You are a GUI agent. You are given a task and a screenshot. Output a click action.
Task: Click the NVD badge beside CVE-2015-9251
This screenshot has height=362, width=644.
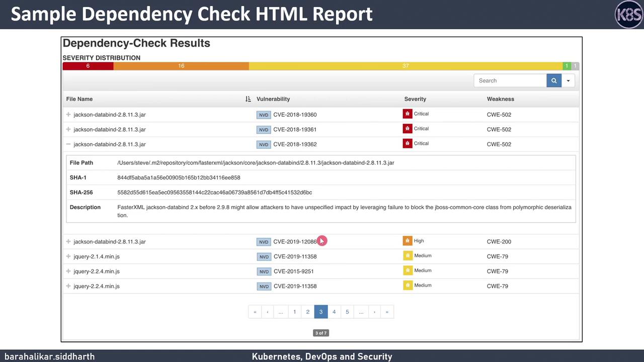(264, 271)
